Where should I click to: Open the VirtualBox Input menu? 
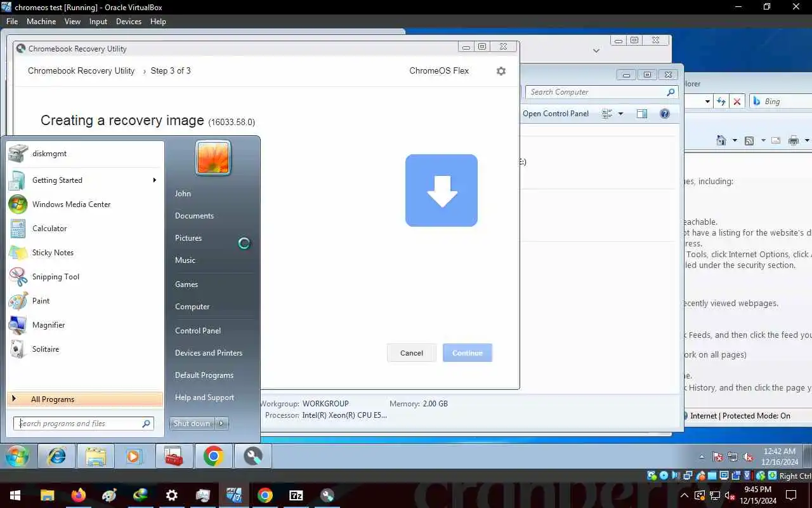click(x=98, y=22)
